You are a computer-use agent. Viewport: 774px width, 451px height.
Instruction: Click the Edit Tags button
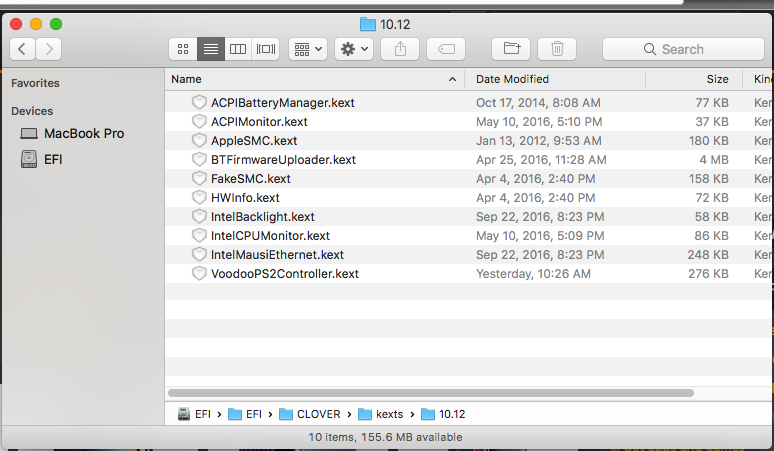446,48
